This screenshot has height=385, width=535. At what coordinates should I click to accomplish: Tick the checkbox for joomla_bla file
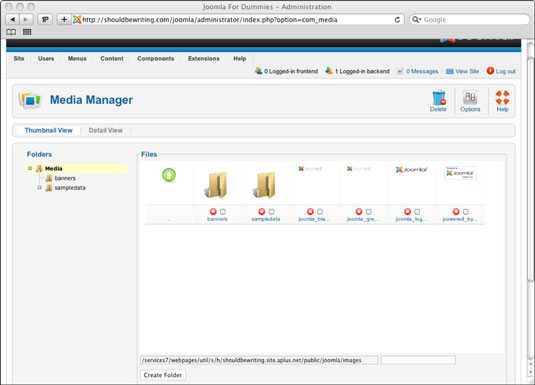[x=320, y=212]
